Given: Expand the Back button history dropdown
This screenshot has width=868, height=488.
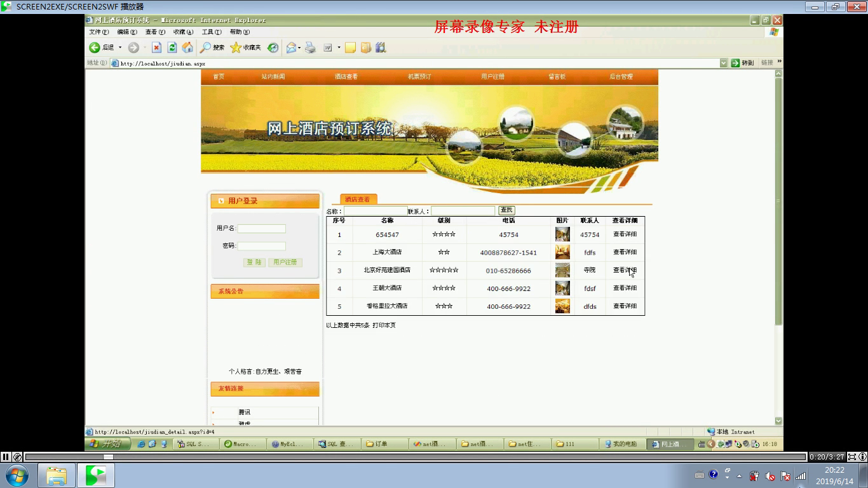Looking at the screenshot, I should click(119, 48).
